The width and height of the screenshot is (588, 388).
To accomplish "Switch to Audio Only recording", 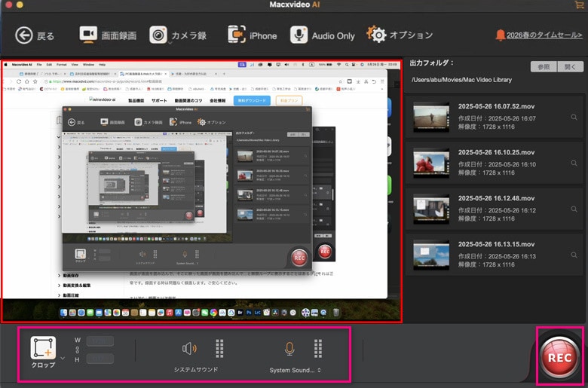I will (x=322, y=35).
